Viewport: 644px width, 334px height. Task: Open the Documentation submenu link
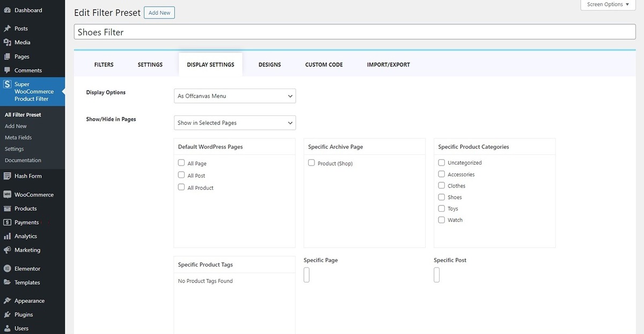point(23,160)
